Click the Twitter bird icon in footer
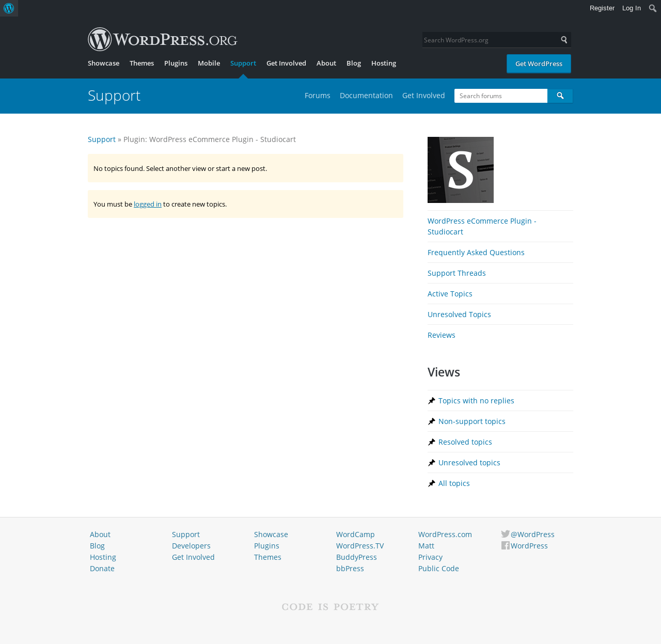 click(505, 534)
